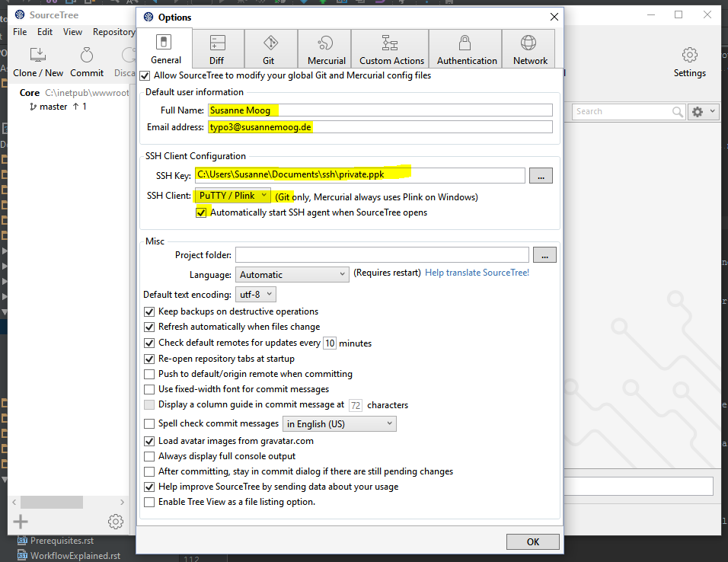This screenshot has width=728, height=562.
Task: Open the Git options tab
Action: point(270,49)
